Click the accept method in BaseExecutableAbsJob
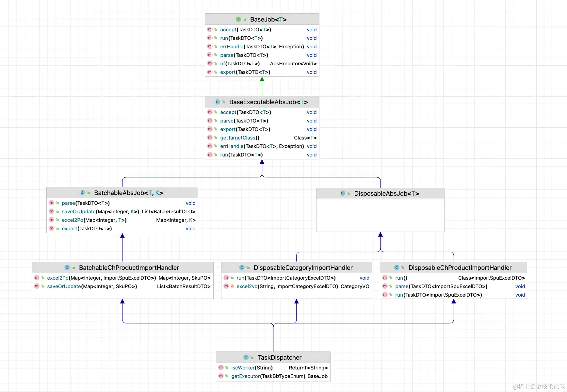 coord(246,112)
